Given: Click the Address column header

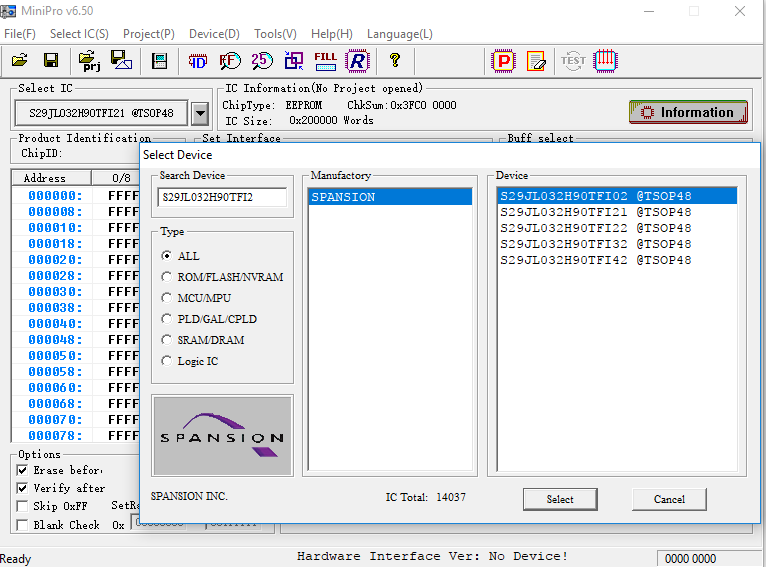Looking at the screenshot, I should (x=51, y=178).
